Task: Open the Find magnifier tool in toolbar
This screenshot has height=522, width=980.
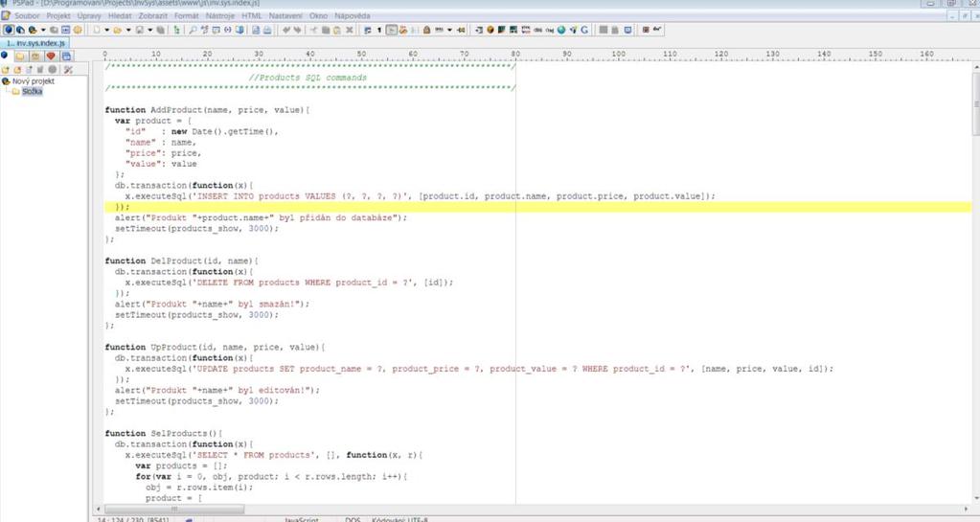Action: pyautogui.click(x=193, y=30)
